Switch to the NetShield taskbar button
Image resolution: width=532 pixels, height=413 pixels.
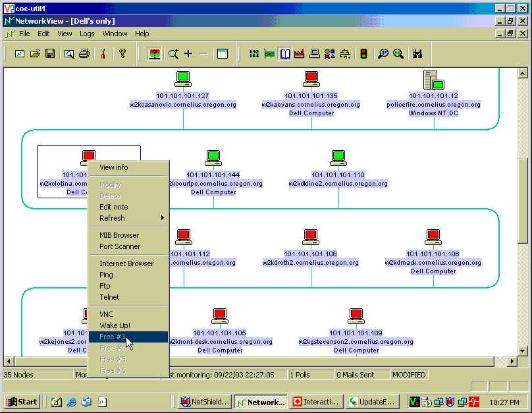(x=205, y=402)
